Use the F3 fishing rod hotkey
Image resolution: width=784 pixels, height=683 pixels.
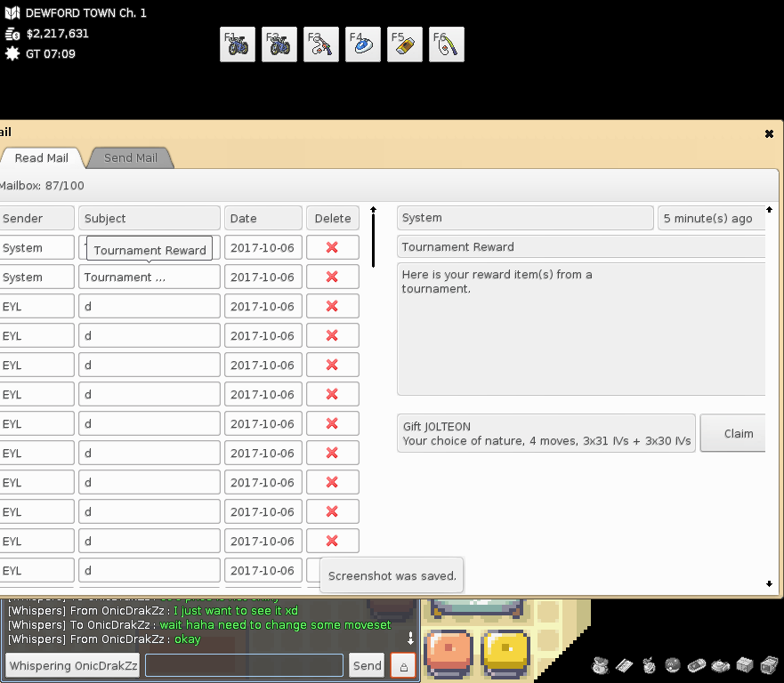321,44
